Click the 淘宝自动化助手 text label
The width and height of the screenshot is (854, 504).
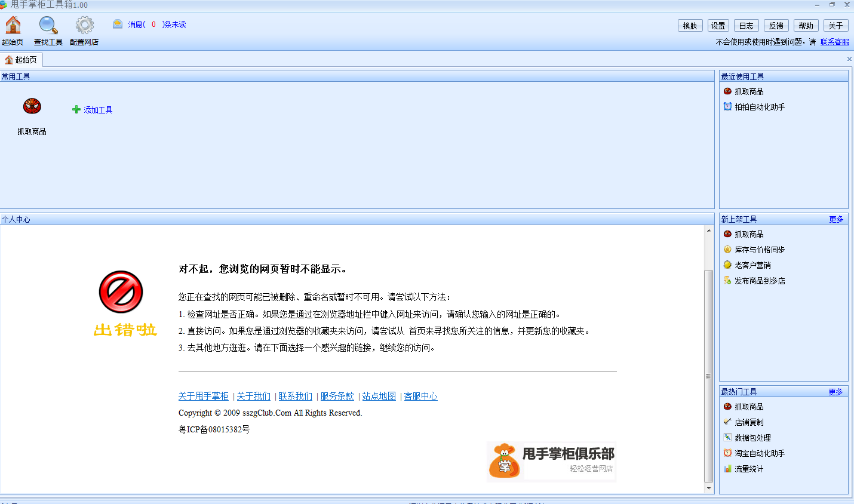pyautogui.click(x=760, y=453)
